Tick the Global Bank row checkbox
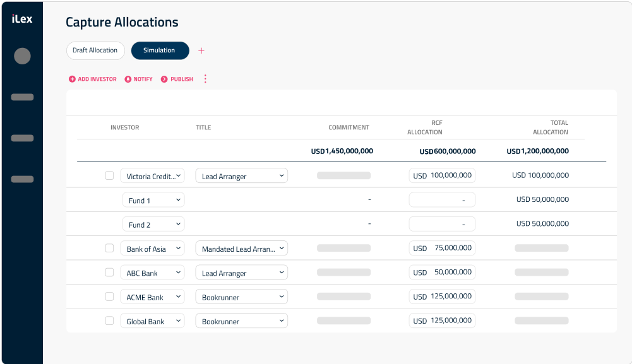The image size is (632, 364). coord(109,320)
